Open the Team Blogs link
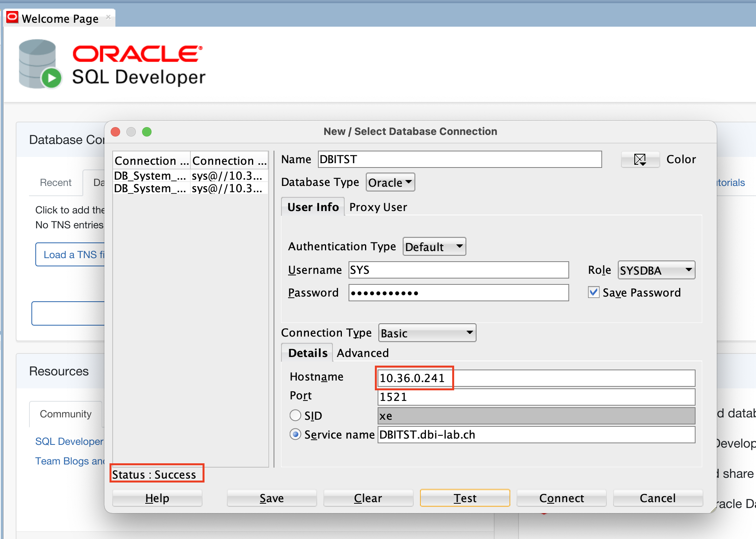 [x=70, y=461]
